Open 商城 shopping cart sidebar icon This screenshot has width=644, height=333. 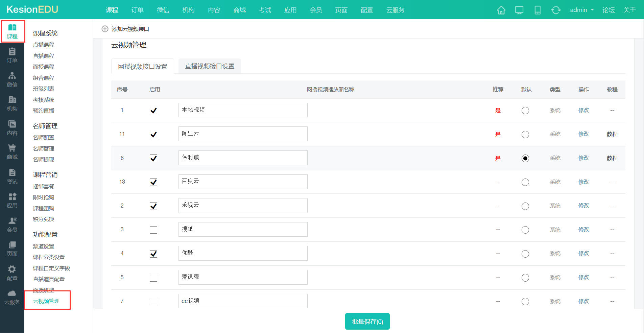point(12,152)
